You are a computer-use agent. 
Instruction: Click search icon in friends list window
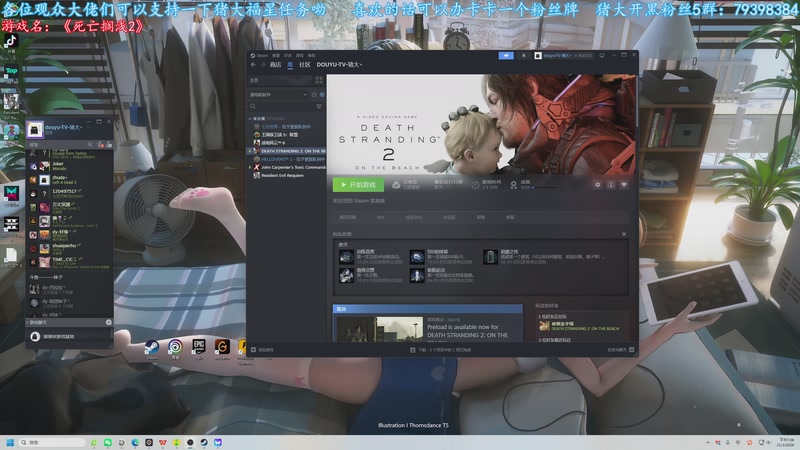(x=90, y=145)
